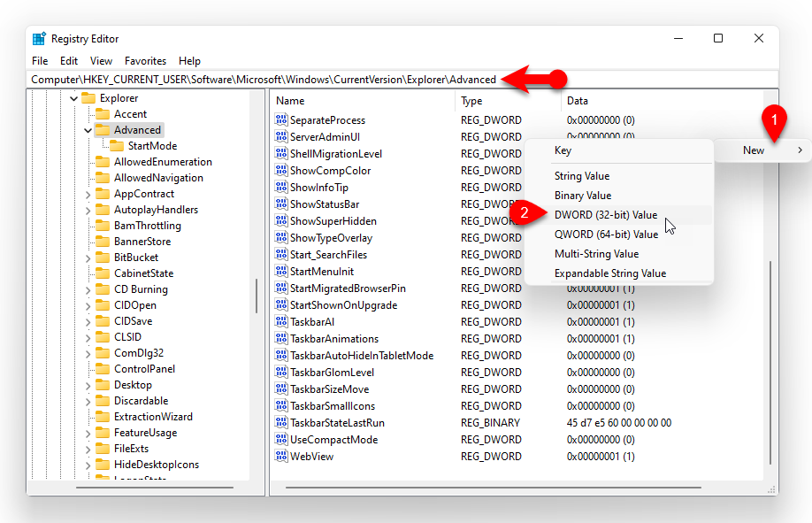Click the ShowCompColor value icon

click(x=281, y=171)
